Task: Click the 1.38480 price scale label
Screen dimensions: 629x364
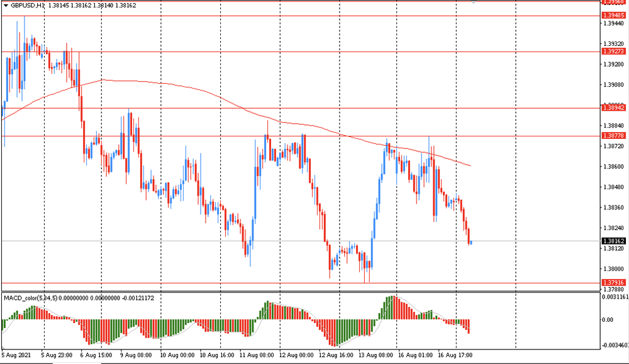Action: 614,187
